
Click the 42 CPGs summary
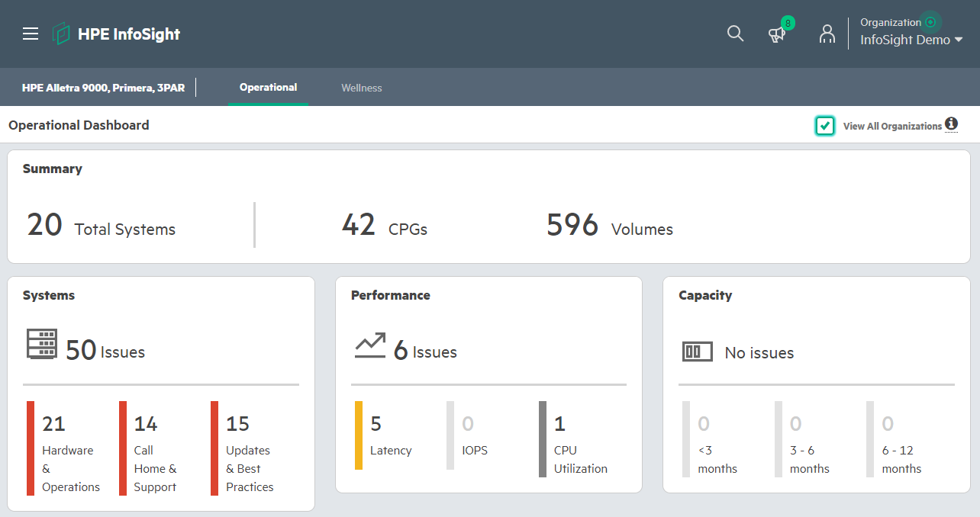click(x=384, y=226)
